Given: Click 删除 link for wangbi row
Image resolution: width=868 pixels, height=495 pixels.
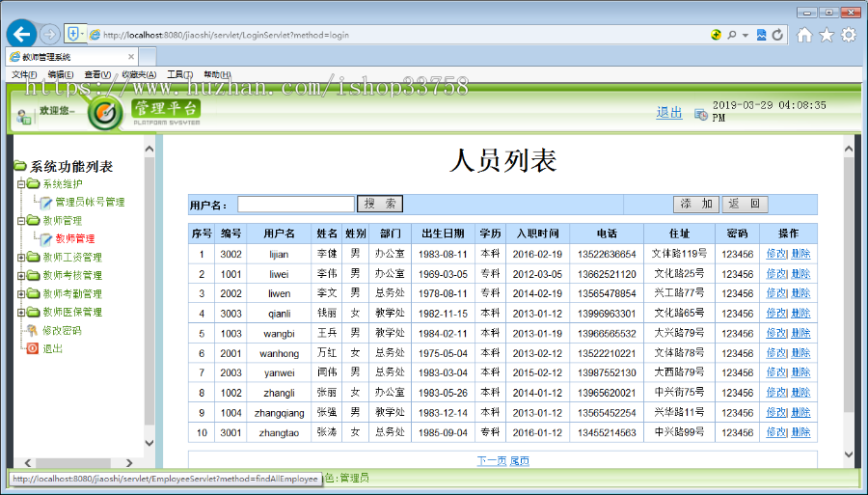Looking at the screenshot, I should coord(800,333).
